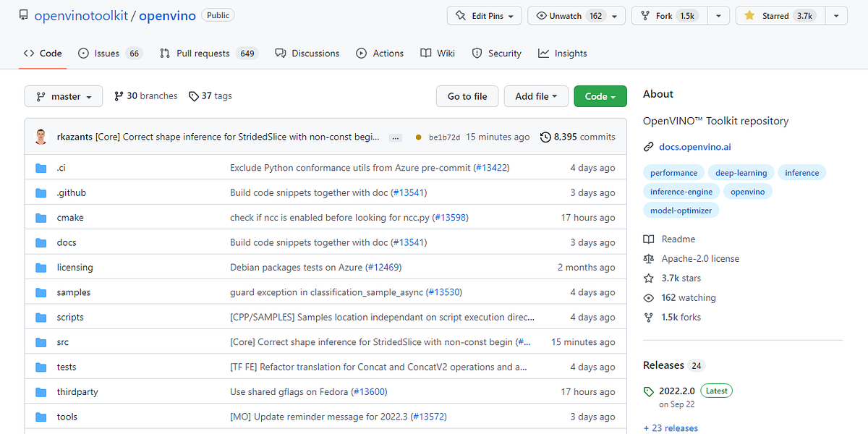The image size is (868, 434).
Task: Click the license scale icon
Action: pyautogui.click(x=649, y=259)
